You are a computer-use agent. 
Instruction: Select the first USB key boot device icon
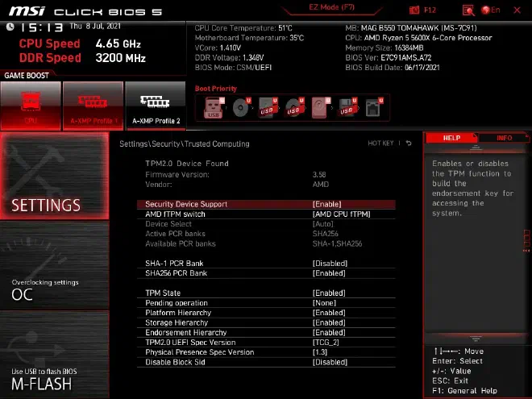[214, 107]
